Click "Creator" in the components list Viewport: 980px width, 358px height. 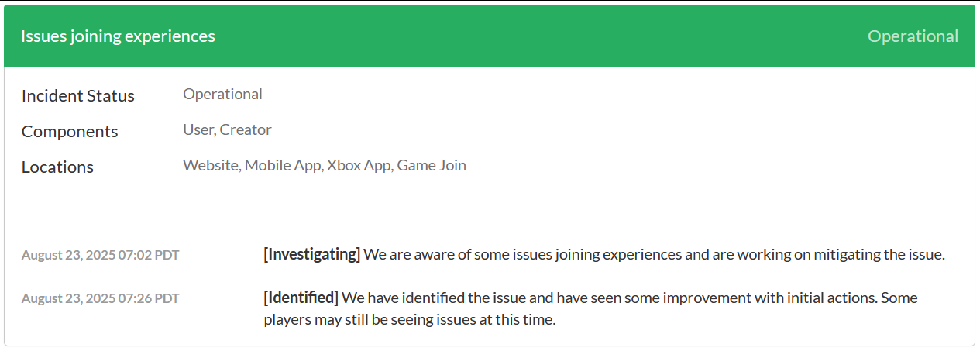point(246,130)
